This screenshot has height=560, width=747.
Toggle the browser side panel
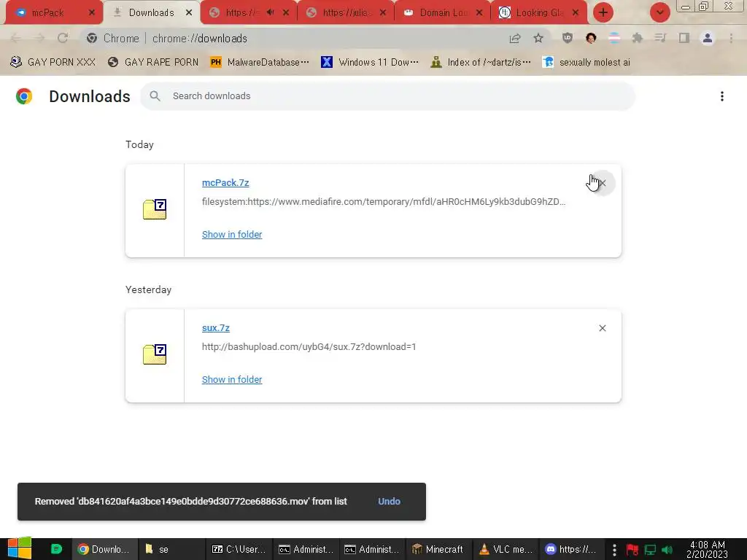(684, 38)
